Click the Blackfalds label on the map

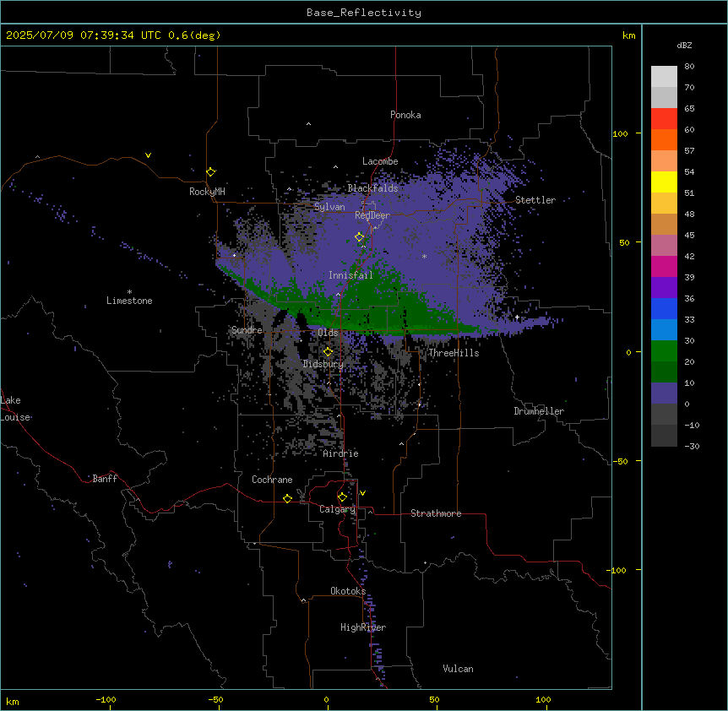(x=372, y=188)
